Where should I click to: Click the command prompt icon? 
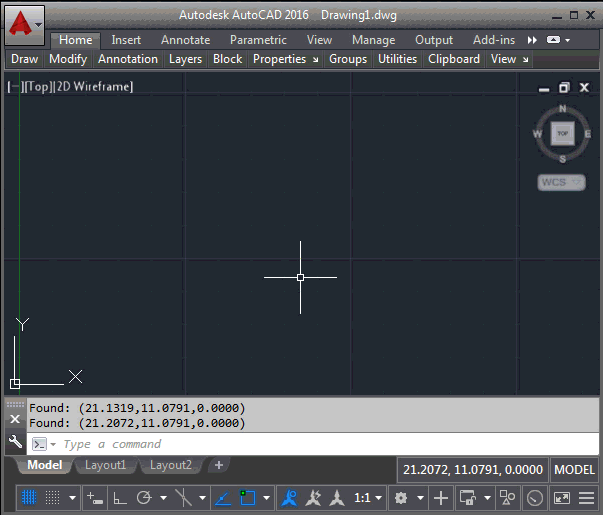pos(39,444)
